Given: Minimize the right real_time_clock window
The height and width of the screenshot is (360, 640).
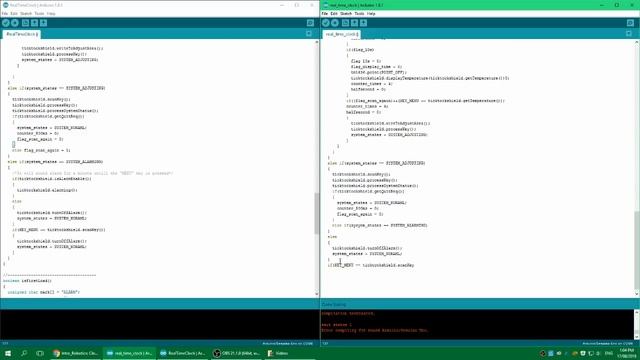Looking at the screenshot, I should click(602, 5).
